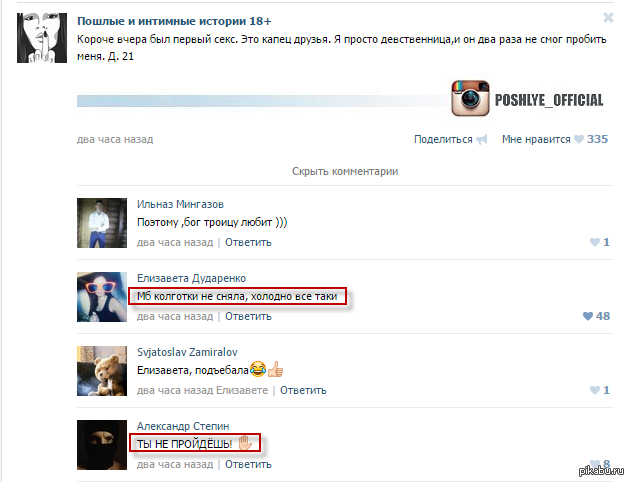This screenshot has height=482, width=629.
Task: Like the post with the heart beside 335
Action: tap(579, 139)
